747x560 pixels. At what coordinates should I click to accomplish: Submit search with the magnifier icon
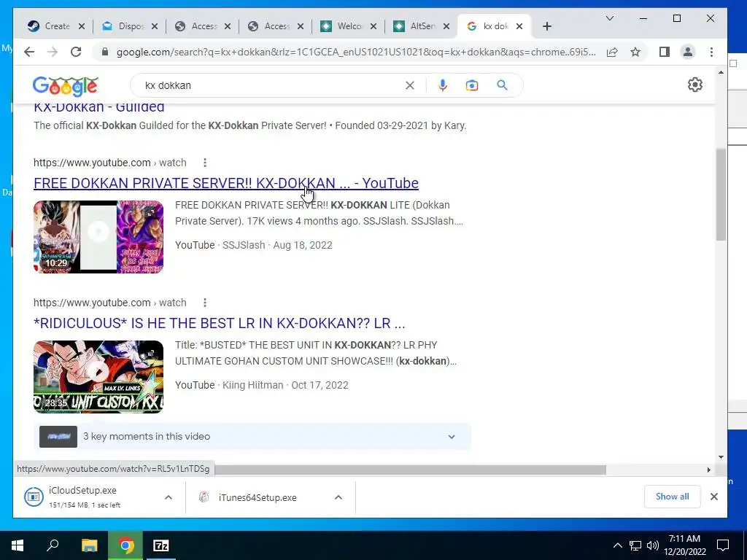point(502,85)
